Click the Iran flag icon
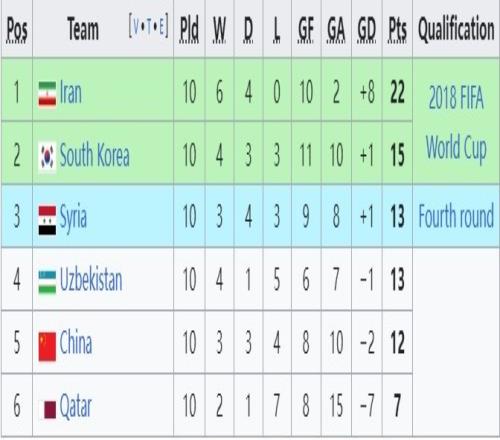500x440 pixels. point(47,95)
